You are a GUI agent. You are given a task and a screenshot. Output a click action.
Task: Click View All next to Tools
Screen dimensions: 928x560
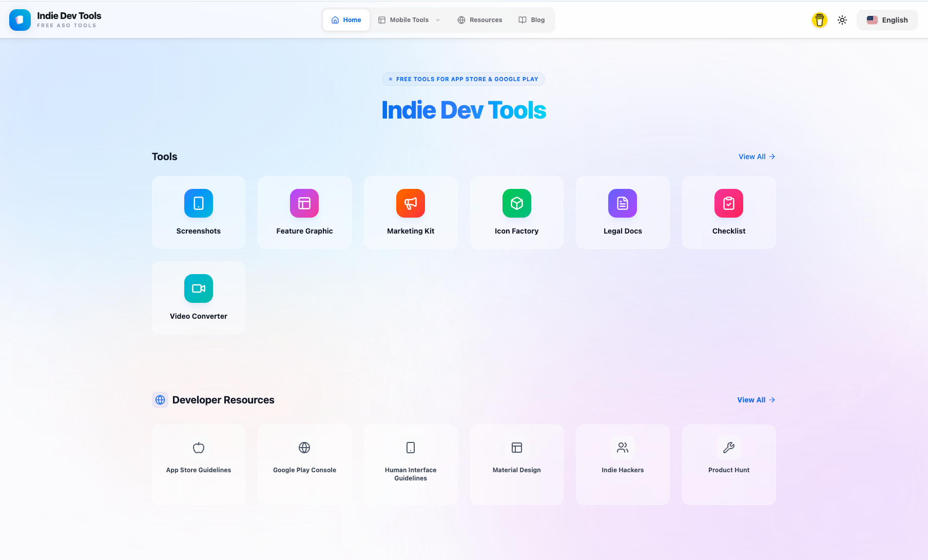pyautogui.click(x=756, y=157)
